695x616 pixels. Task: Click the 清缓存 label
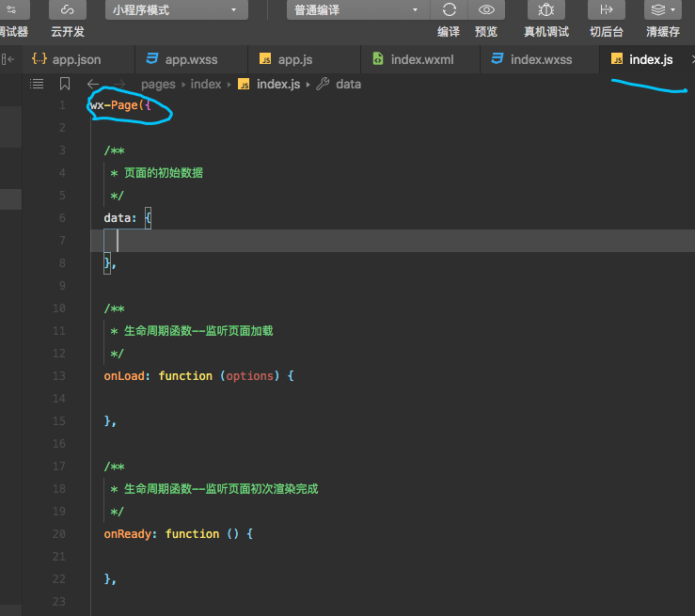[663, 32]
